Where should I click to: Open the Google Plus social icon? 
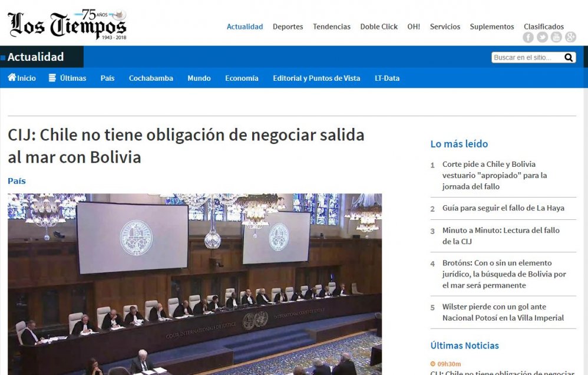tap(570, 37)
